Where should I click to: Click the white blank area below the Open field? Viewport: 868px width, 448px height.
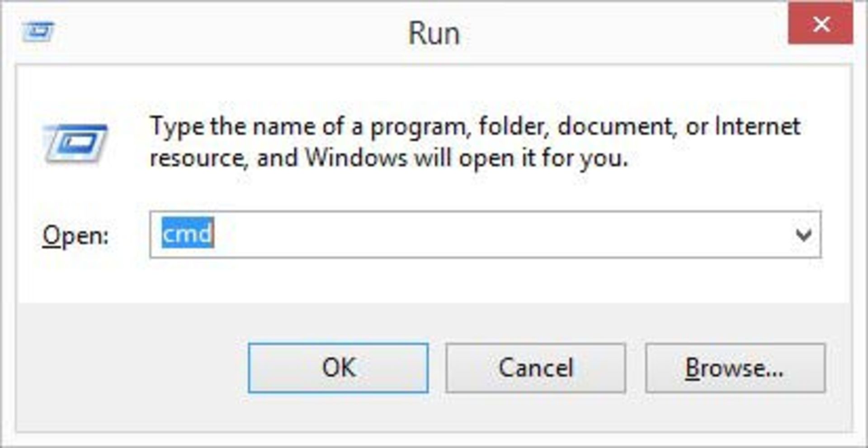coord(452,281)
